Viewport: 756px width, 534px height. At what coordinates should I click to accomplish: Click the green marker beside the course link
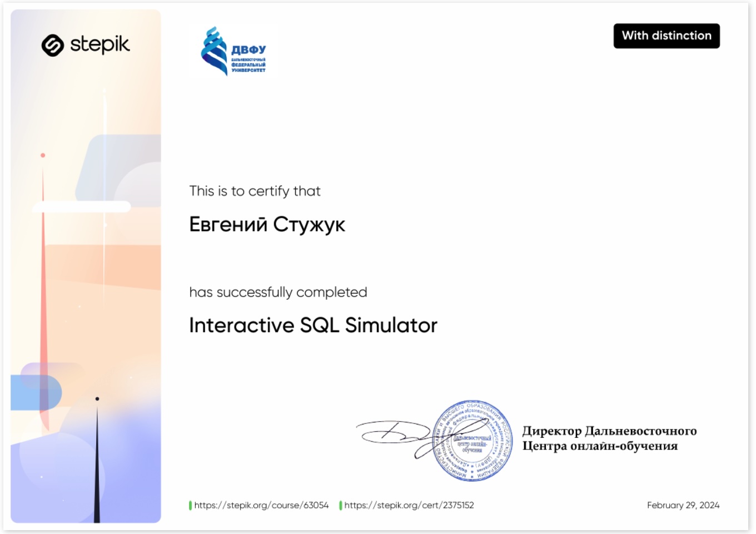[x=190, y=506]
